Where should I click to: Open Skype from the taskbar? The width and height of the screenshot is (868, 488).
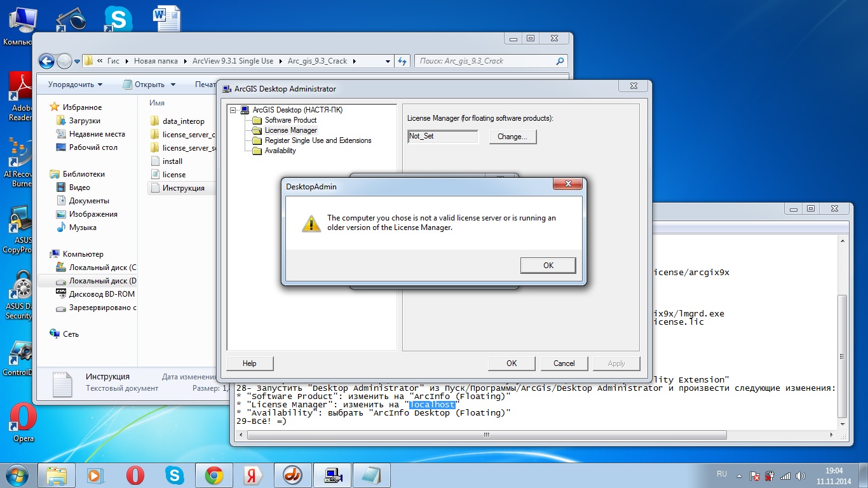click(x=174, y=475)
